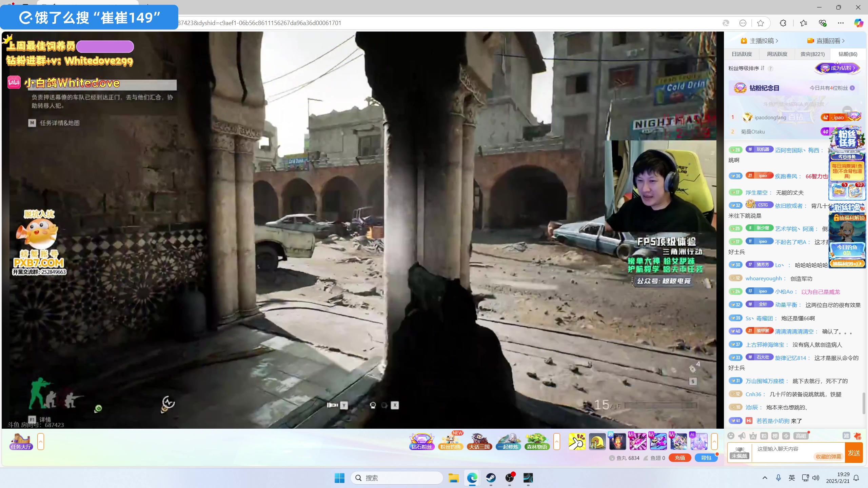Open the browser favorites list

pyautogui.click(x=804, y=23)
